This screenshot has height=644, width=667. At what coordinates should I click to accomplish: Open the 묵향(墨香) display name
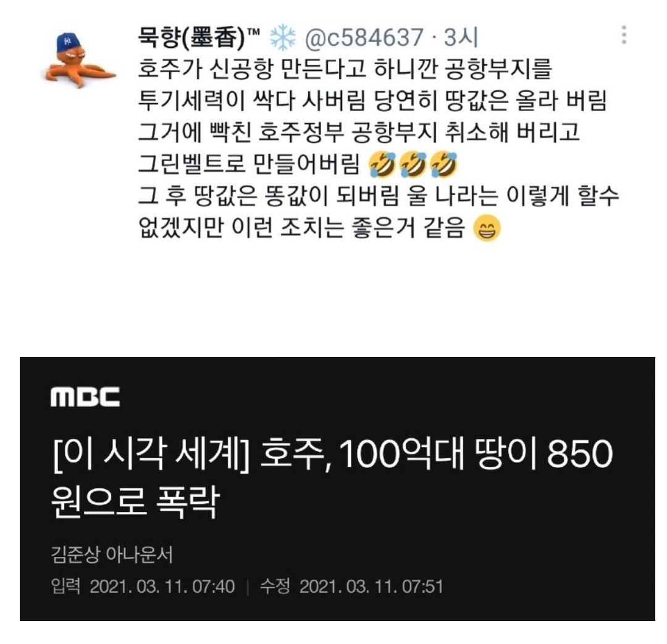[x=199, y=38]
